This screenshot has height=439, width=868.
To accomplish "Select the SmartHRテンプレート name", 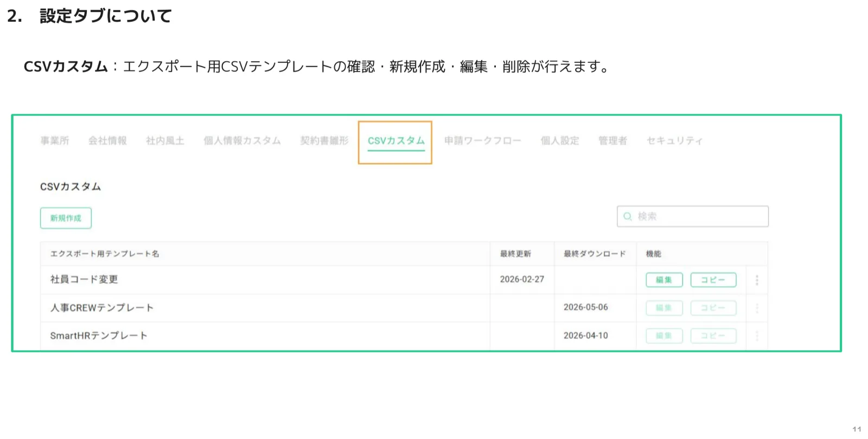I will click(x=99, y=335).
